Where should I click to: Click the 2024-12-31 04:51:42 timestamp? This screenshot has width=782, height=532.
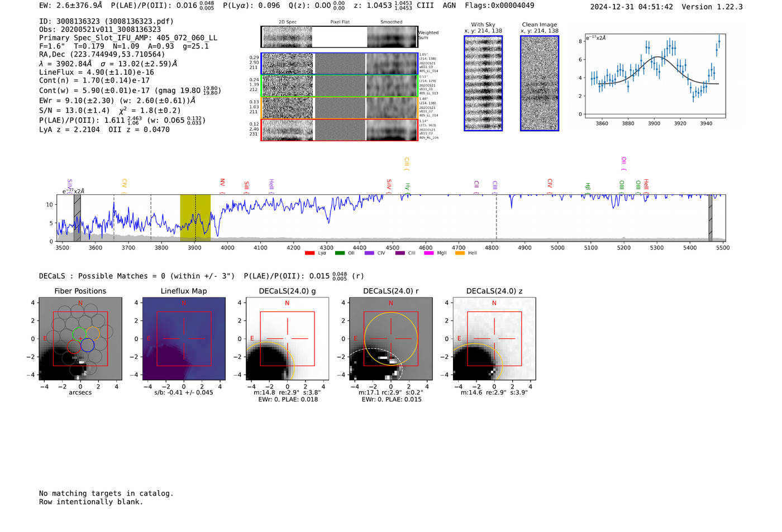(x=632, y=7)
